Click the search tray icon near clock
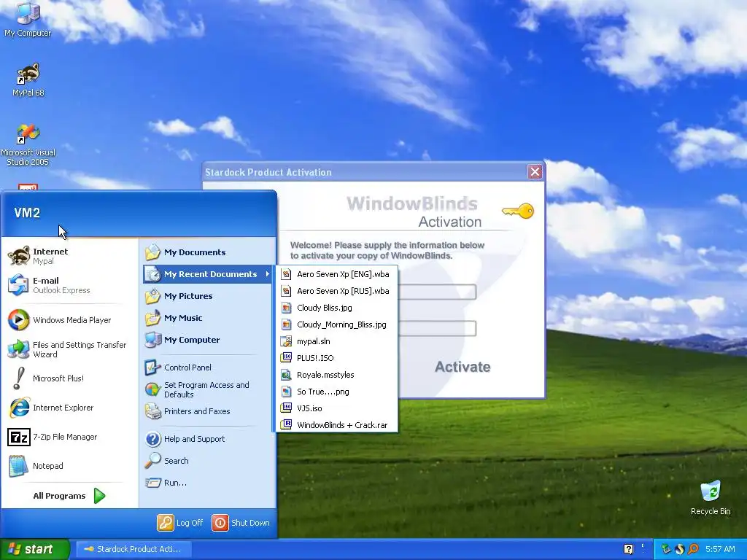 (693, 549)
